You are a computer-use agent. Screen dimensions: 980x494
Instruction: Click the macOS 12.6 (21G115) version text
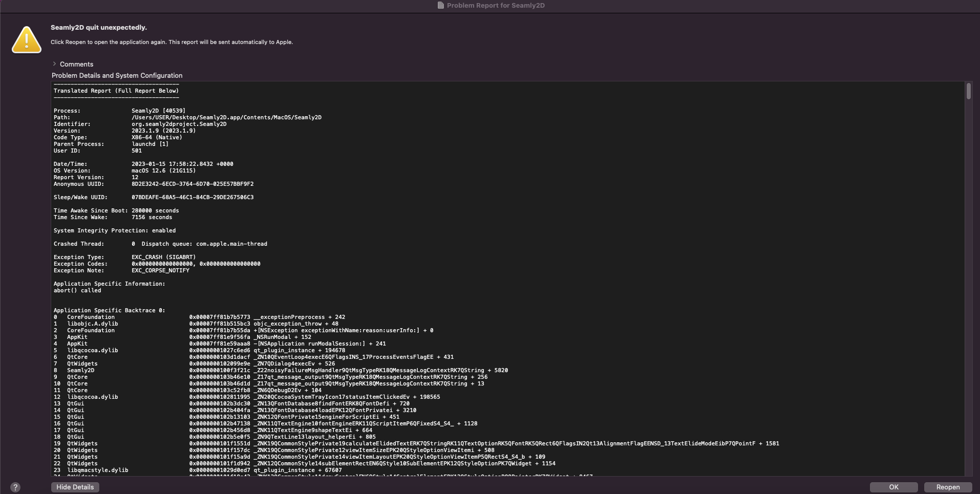pyautogui.click(x=163, y=171)
